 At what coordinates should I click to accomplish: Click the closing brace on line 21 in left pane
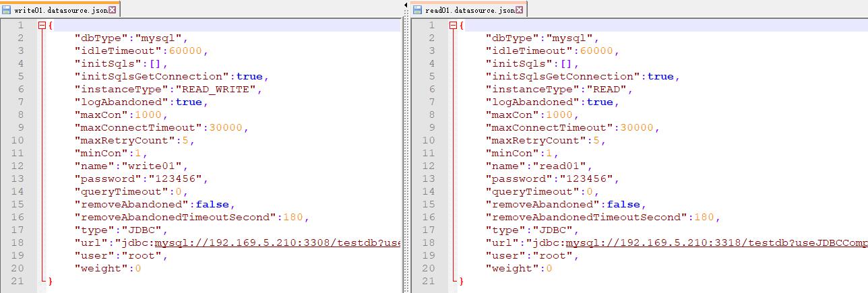click(49, 281)
